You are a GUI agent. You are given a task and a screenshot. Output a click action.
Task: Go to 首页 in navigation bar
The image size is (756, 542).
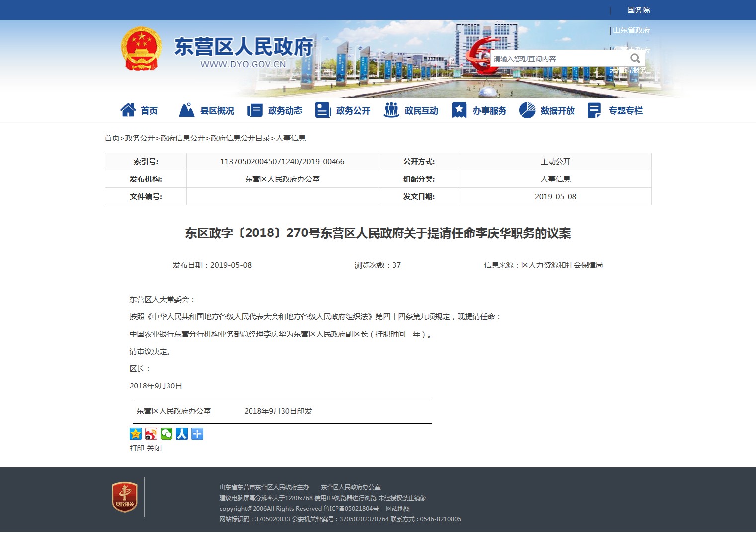pos(140,110)
